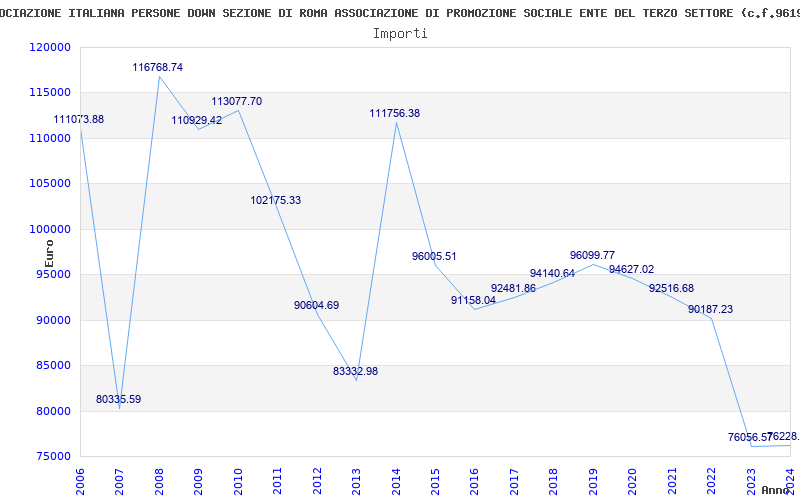The width and height of the screenshot is (800, 500).
Task: Click the 90187.23 data label
Action: 710,309
